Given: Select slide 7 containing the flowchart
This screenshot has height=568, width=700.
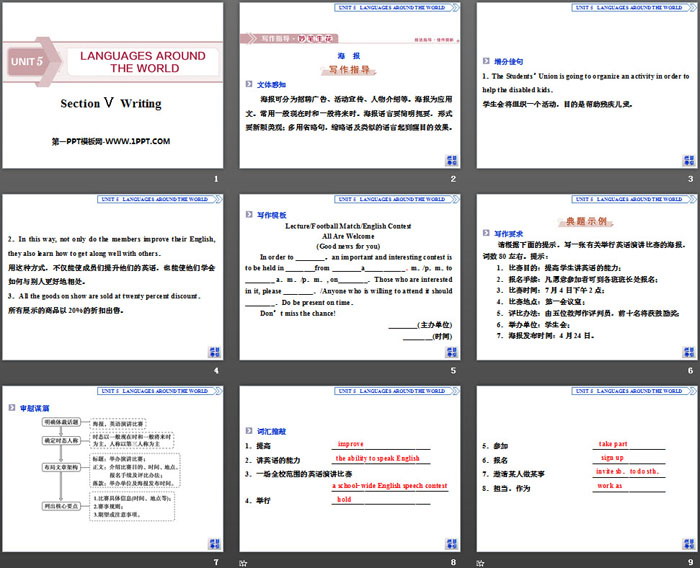Looking at the screenshot, I should (x=112, y=469).
